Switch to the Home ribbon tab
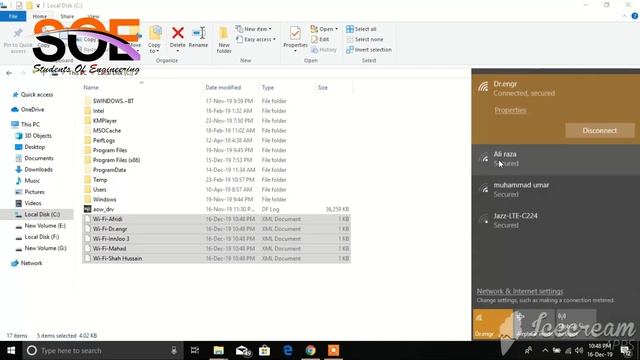The image size is (640, 360). (40, 16)
